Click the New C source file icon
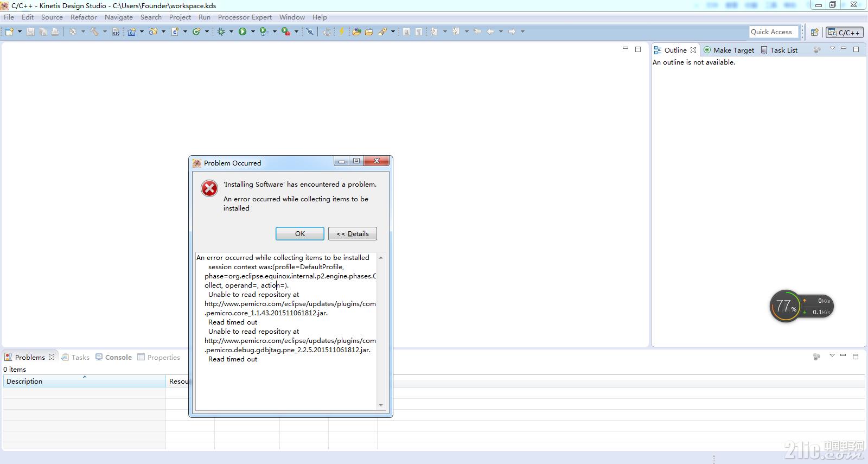Viewport: 868px width, 464px height. pyautogui.click(x=175, y=31)
